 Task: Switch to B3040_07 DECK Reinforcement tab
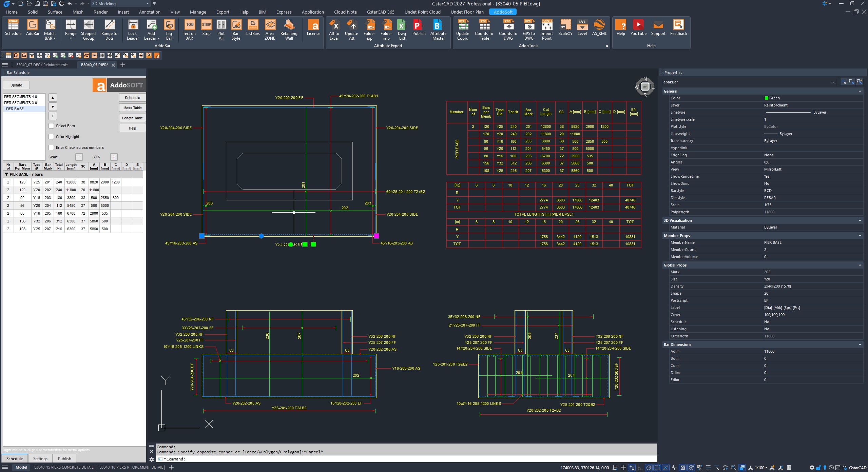click(42, 65)
